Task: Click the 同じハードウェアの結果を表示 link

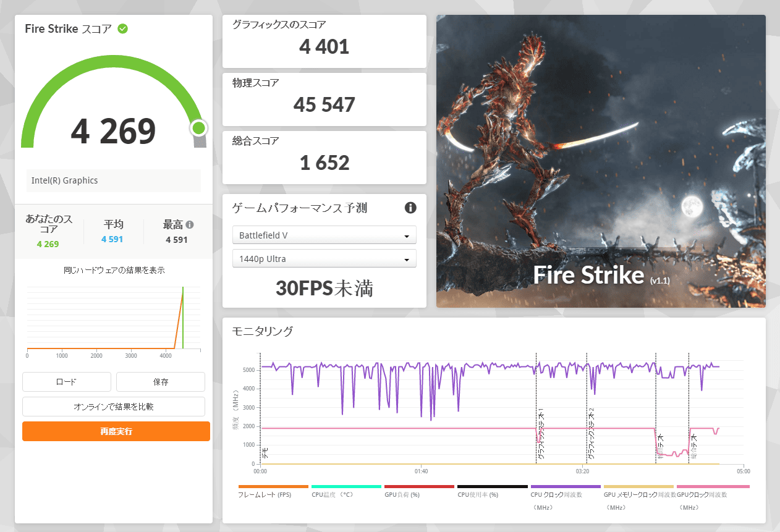Action: [x=114, y=270]
